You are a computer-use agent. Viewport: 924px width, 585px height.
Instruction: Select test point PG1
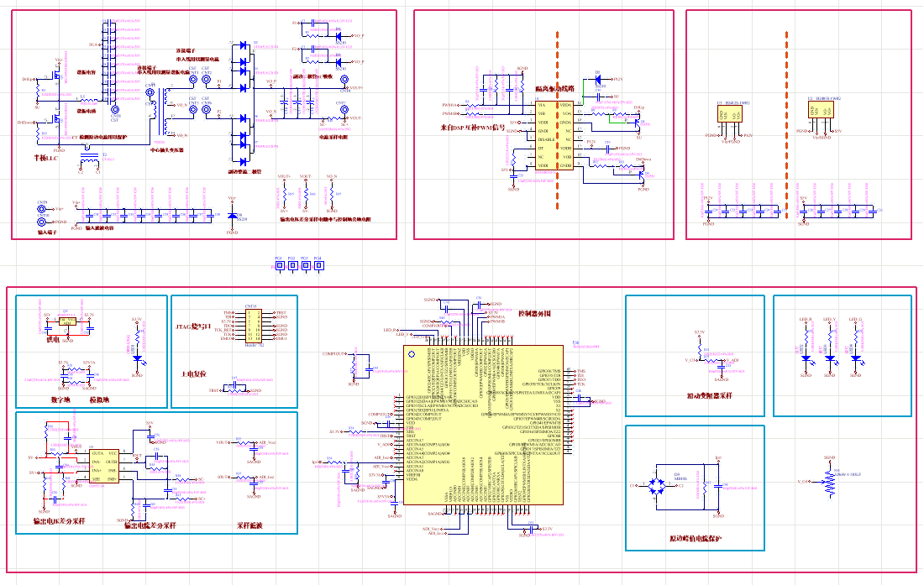pyautogui.click(x=280, y=265)
